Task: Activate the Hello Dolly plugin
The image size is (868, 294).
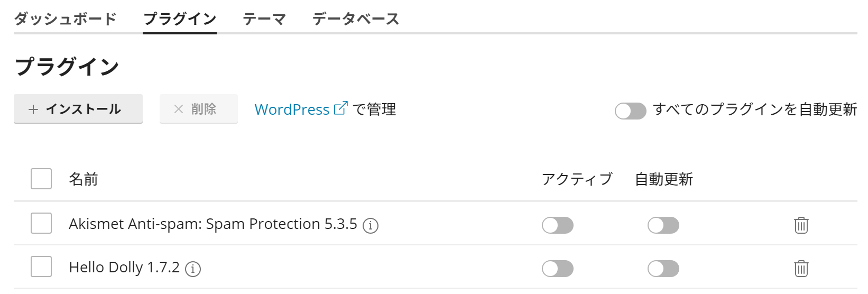Action: point(557,269)
